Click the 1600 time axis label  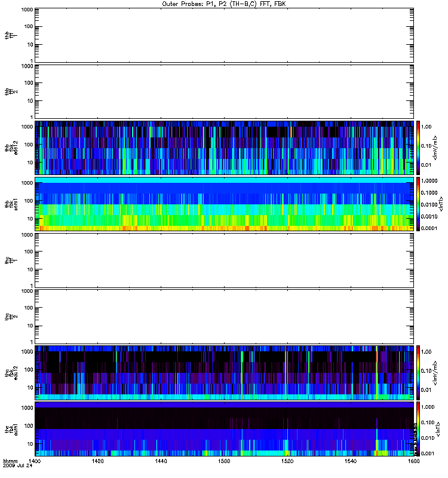pyautogui.click(x=413, y=461)
